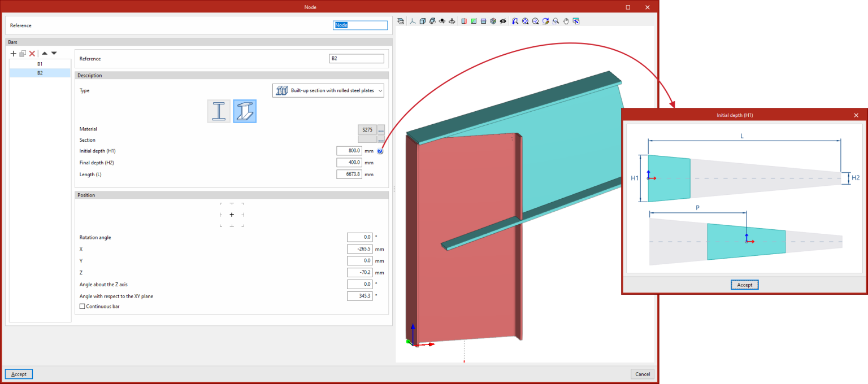The height and width of the screenshot is (384, 868).
Task: Edit the X position value field
Action: (x=360, y=248)
